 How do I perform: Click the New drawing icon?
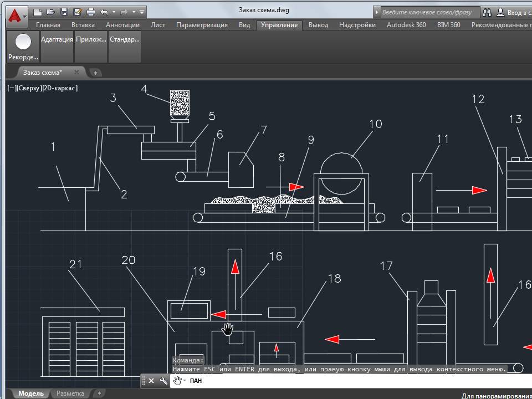37,12
